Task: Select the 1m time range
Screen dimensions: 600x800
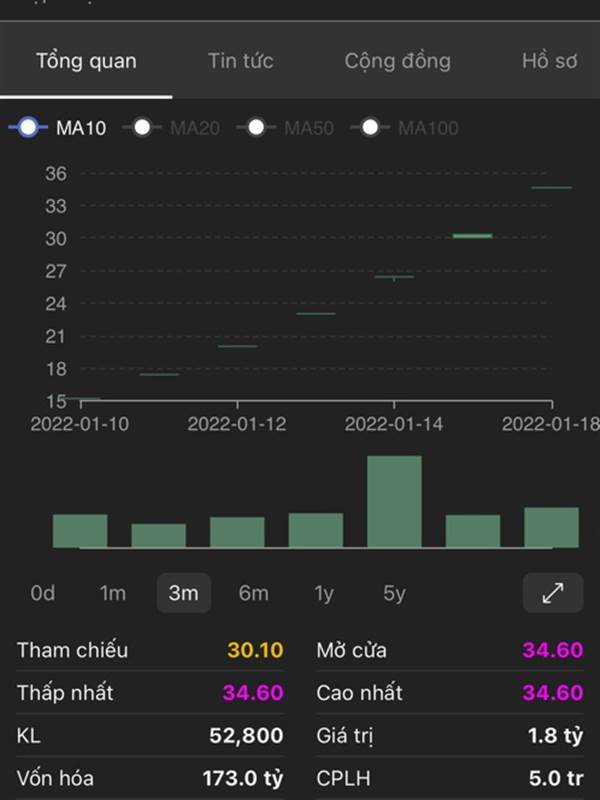Action: coord(112,593)
